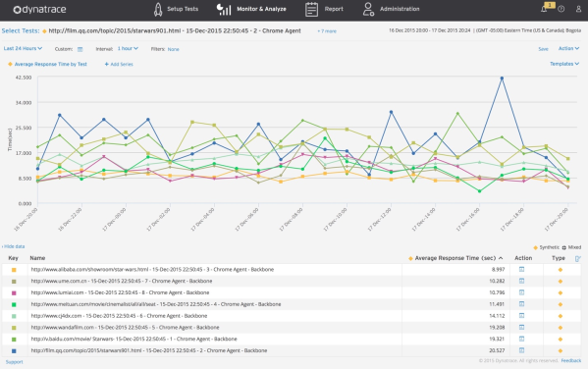Open the Setup Tests menu
Viewport: 588px width, 369px height.
(176, 9)
